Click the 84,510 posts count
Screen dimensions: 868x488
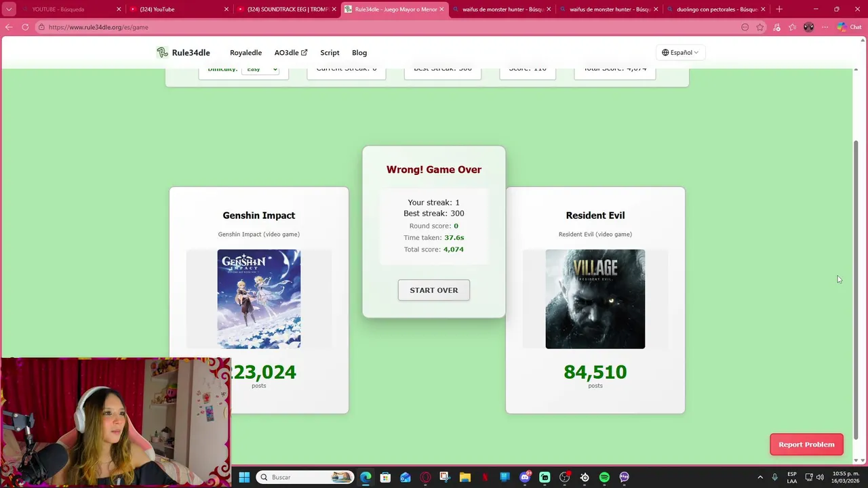point(595,372)
